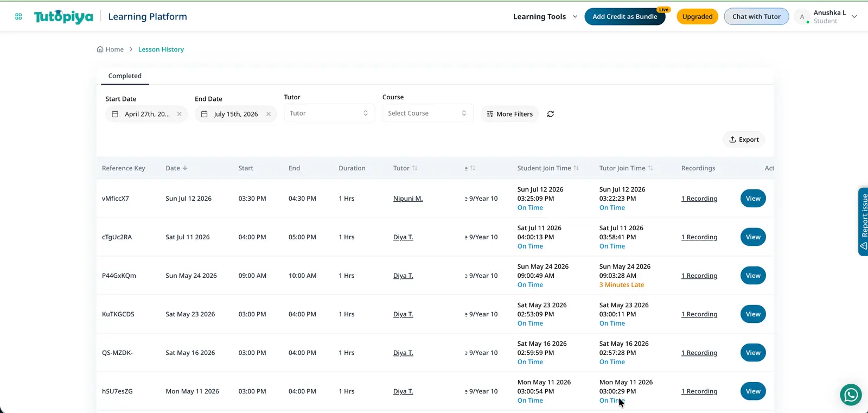
Task: Open More Filters
Action: pyautogui.click(x=510, y=114)
